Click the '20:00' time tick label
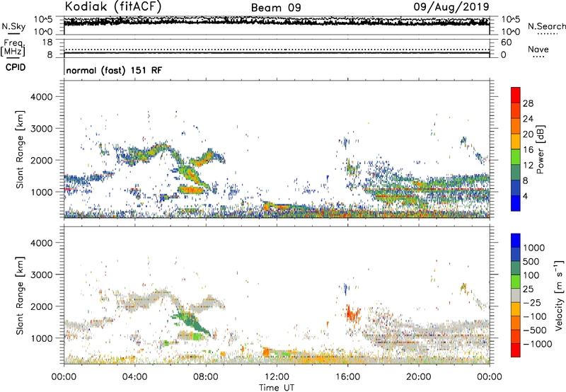The image size is (566, 392). [418, 377]
